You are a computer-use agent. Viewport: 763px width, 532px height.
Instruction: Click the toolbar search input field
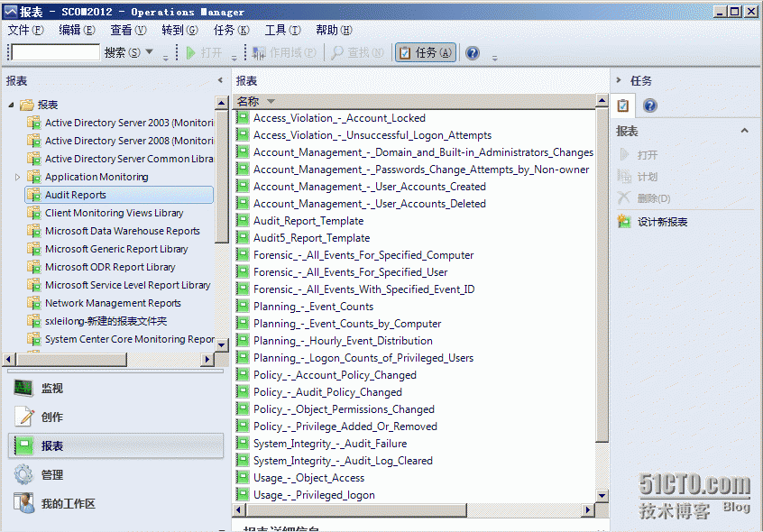(56, 52)
